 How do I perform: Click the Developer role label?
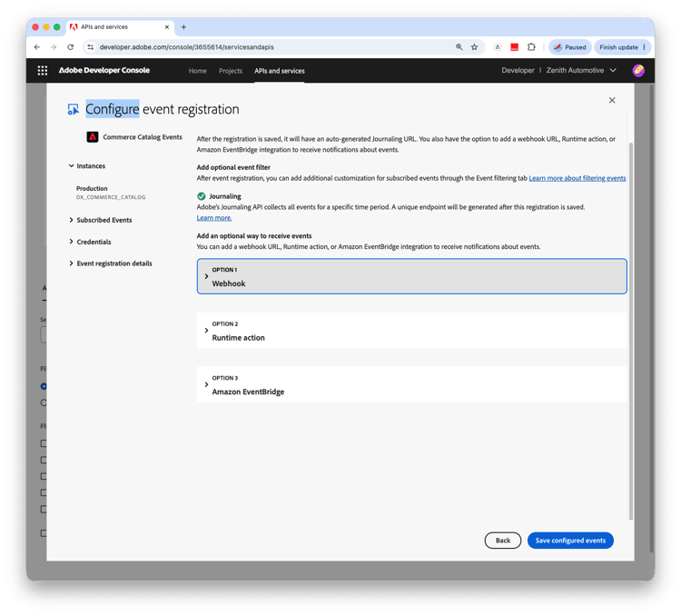[x=518, y=71]
